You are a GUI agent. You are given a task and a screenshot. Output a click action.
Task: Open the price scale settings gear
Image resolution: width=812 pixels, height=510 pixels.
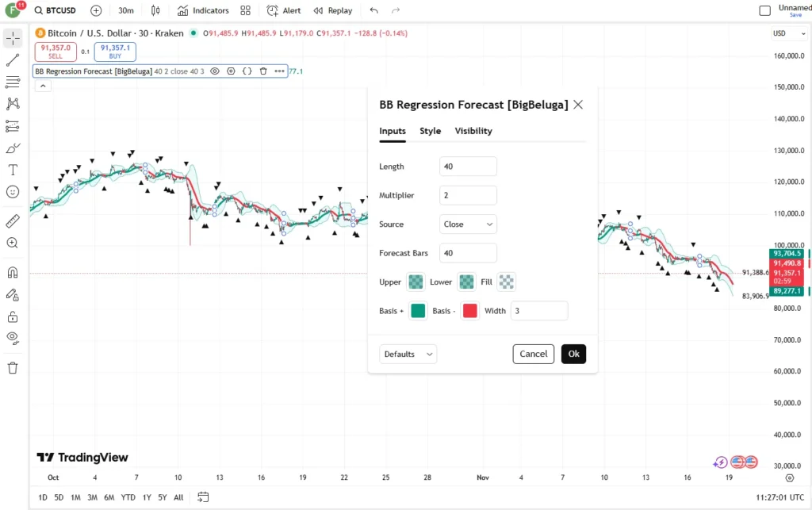click(x=789, y=478)
